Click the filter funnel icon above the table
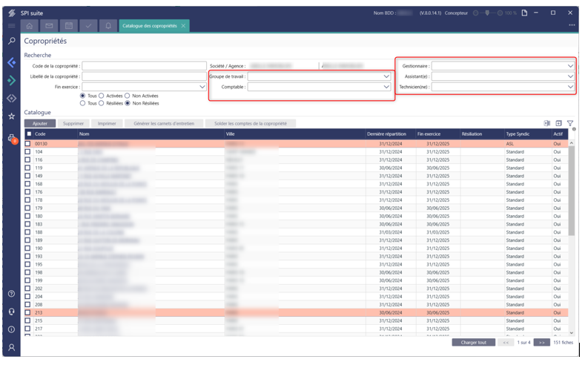 [570, 123]
